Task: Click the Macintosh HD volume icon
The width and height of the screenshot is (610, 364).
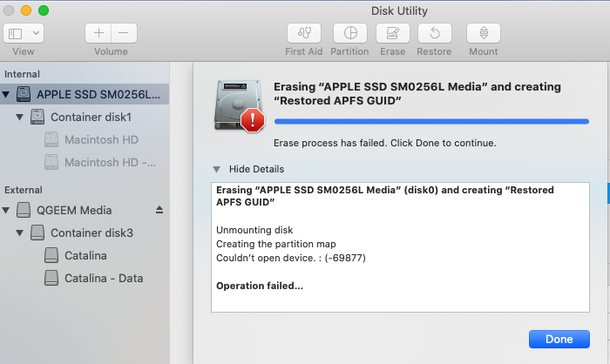Action: [51, 139]
